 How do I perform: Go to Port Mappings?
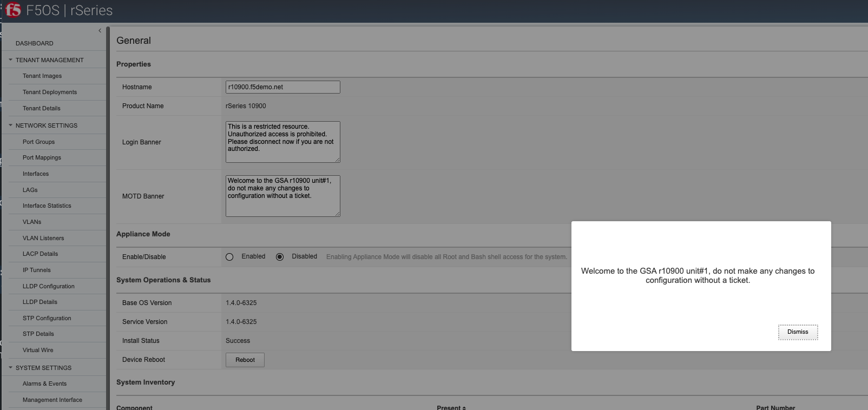(42, 158)
